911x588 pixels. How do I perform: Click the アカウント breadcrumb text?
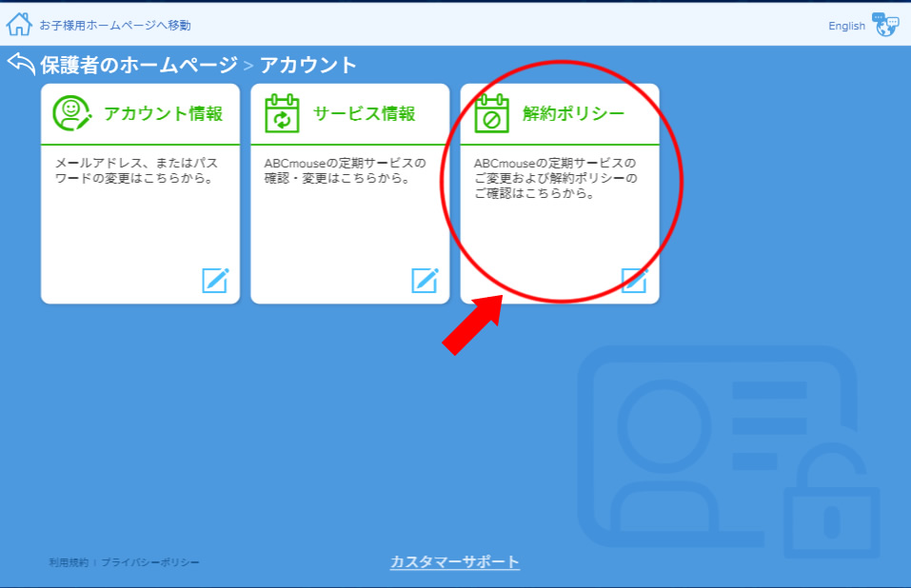[307, 65]
